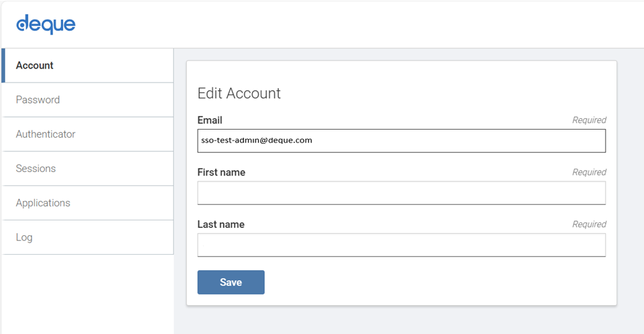Click the Required hint above Email field
The width and height of the screenshot is (644, 334).
pyautogui.click(x=589, y=120)
